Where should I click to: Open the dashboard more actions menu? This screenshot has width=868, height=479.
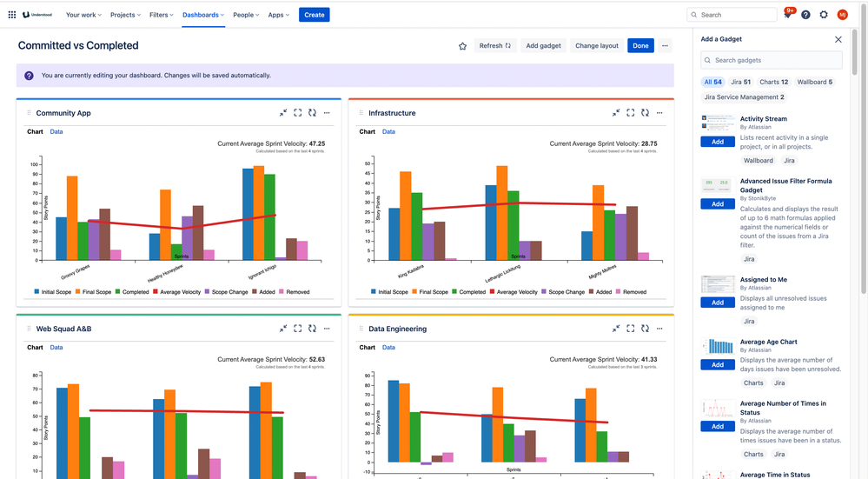(x=665, y=46)
